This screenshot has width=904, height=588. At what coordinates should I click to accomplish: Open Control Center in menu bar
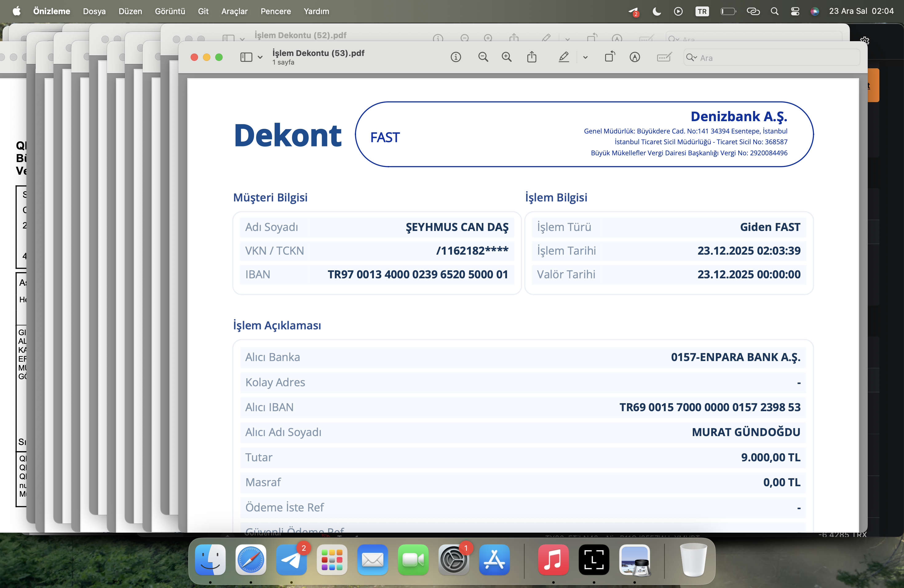click(x=795, y=11)
